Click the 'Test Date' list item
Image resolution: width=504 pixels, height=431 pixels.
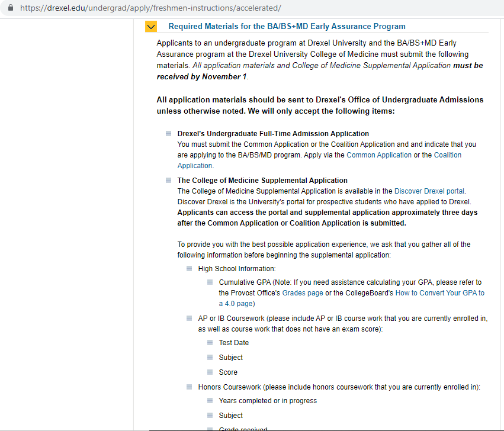click(234, 343)
